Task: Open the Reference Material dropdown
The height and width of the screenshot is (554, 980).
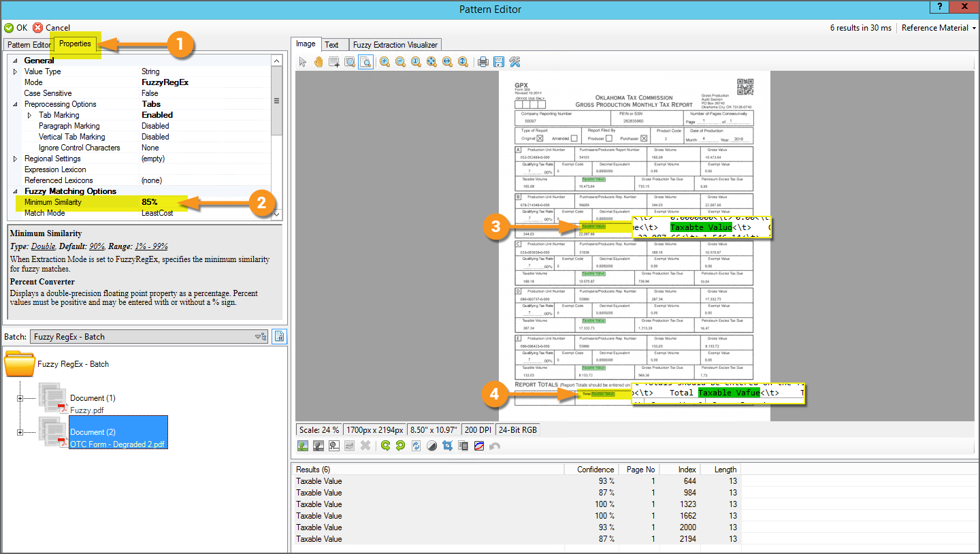Action: coord(938,28)
